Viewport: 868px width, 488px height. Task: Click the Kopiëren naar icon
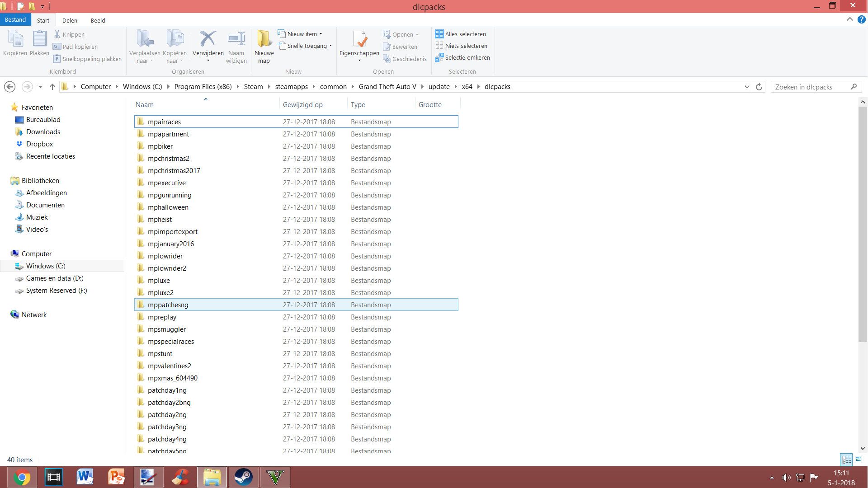click(175, 39)
